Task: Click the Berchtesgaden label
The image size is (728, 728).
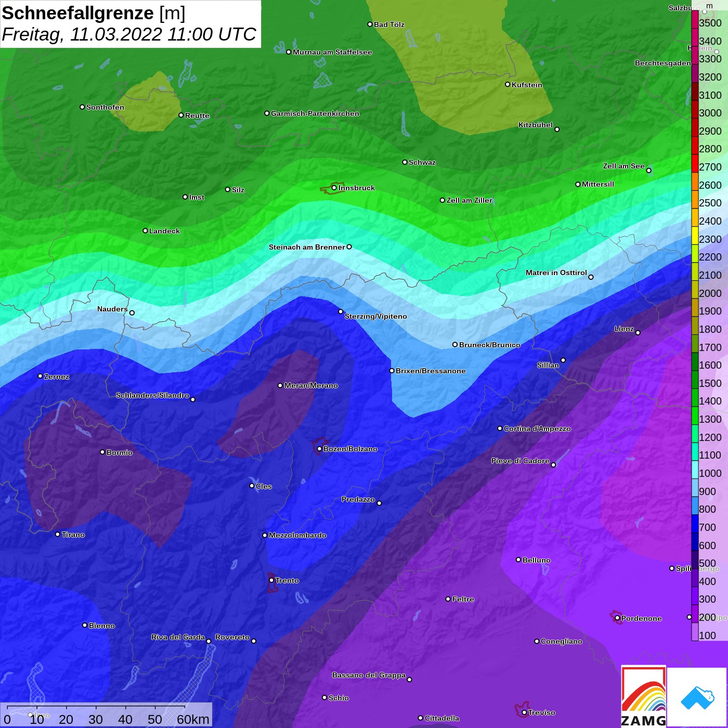Action: tap(663, 63)
